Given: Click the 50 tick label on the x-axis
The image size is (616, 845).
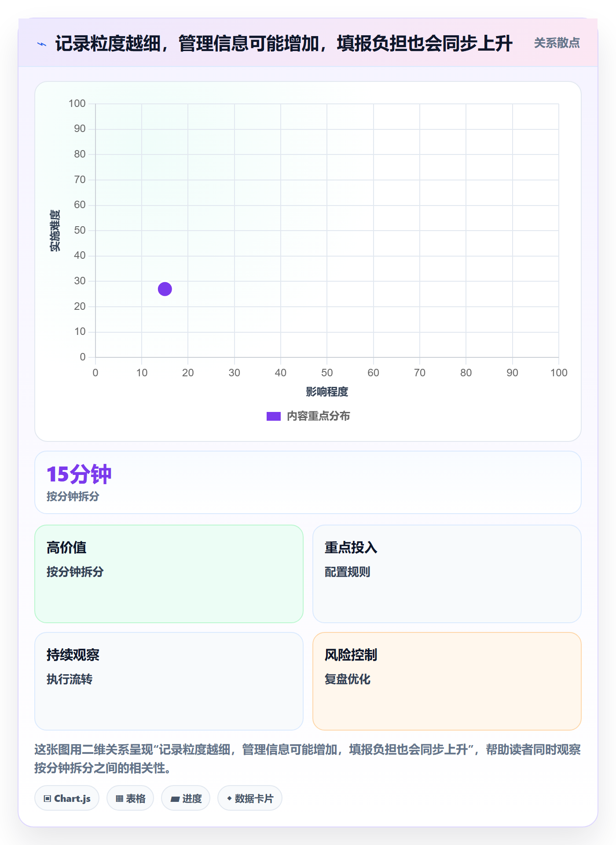Looking at the screenshot, I should 327,373.
